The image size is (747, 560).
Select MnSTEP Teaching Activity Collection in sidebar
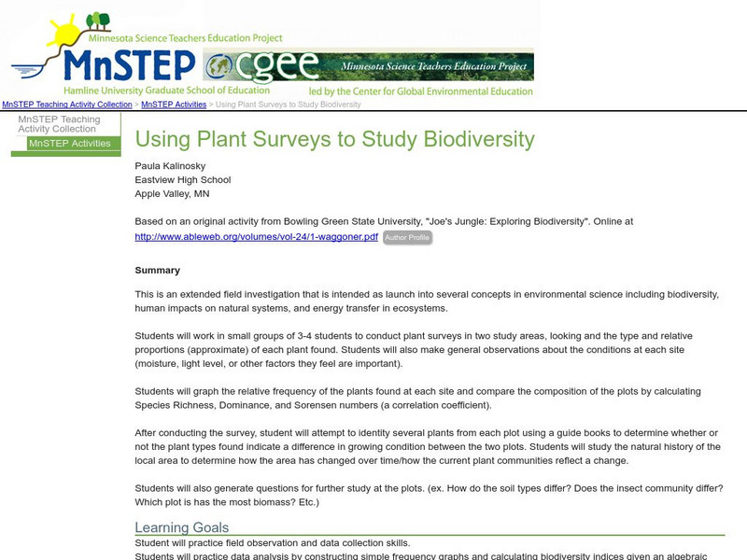[x=59, y=124]
